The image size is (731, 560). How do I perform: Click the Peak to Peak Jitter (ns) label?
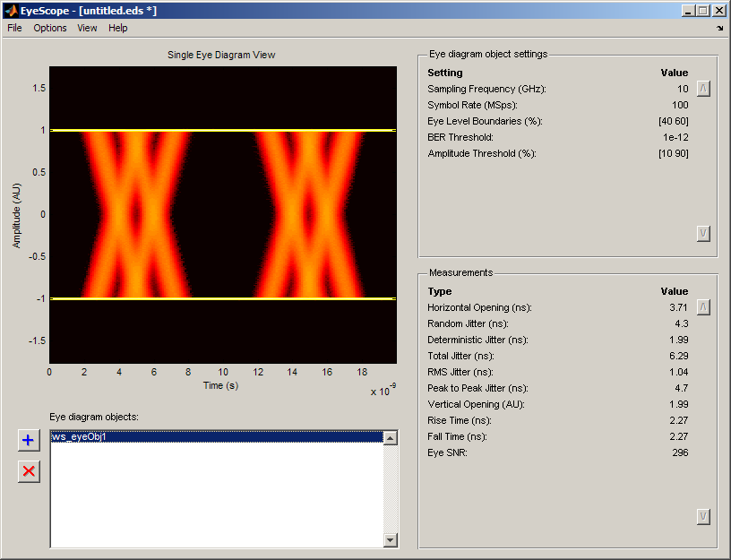(x=477, y=388)
